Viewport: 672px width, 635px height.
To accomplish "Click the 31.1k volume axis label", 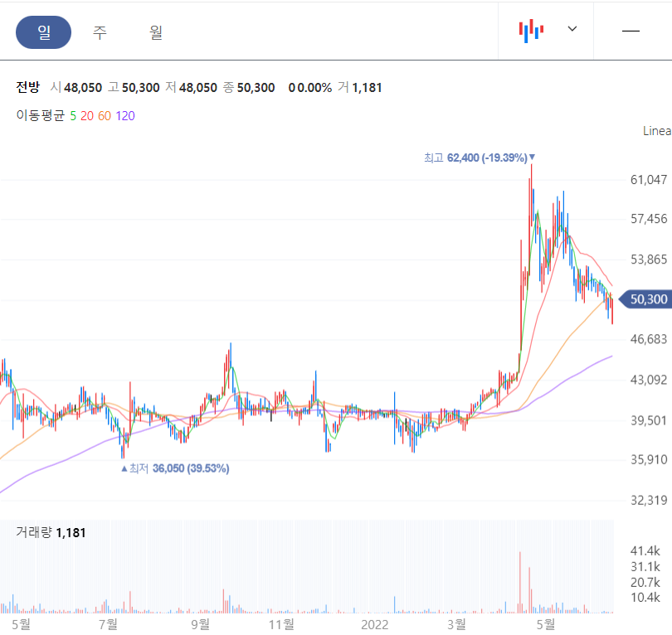I will (645, 567).
